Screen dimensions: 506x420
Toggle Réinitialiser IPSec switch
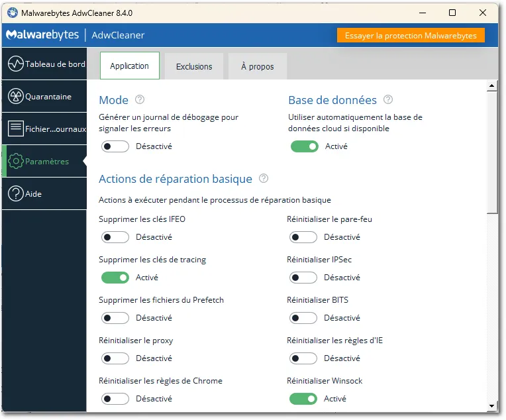(x=303, y=278)
